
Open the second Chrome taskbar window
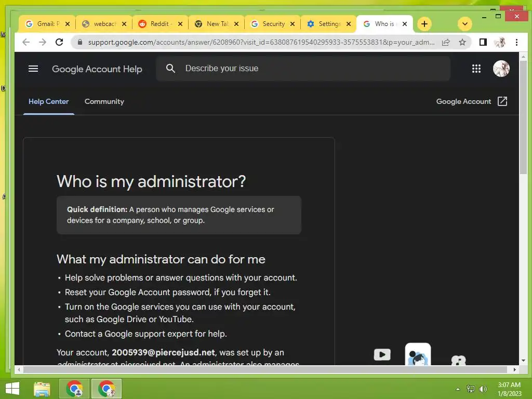pyautogui.click(x=106, y=389)
